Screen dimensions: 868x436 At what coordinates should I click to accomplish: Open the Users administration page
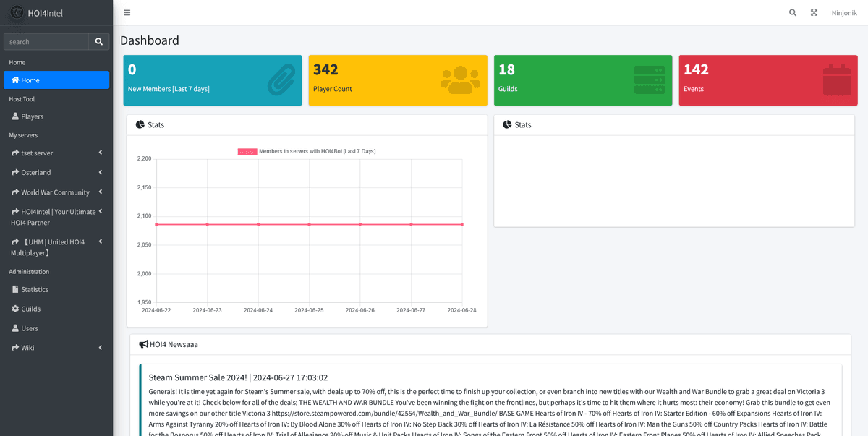pos(56,328)
